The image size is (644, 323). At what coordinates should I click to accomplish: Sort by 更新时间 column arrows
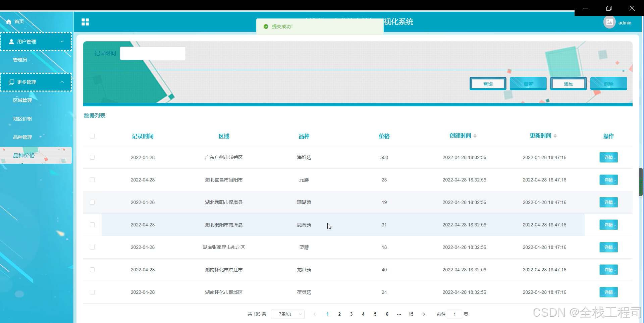(x=555, y=136)
